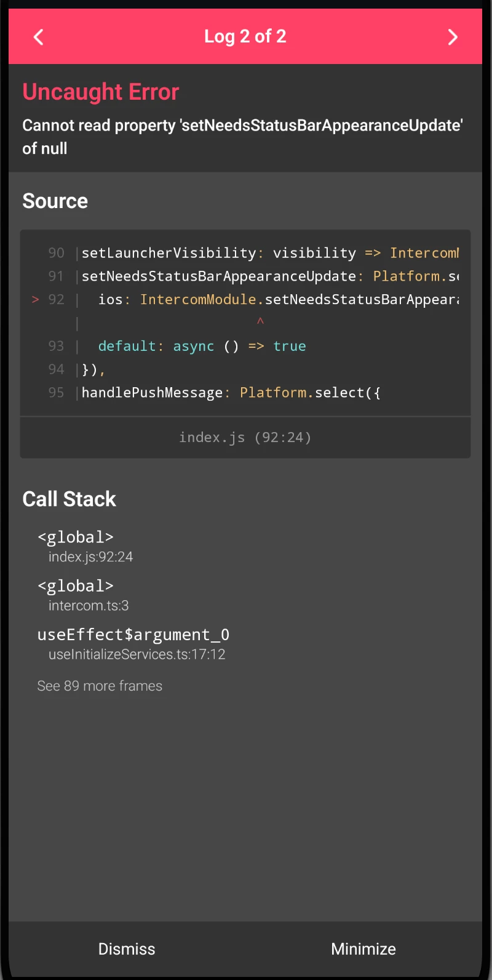Viewport: 492px width, 980px height.
Task: Go to the next log with right chevron
Action: pyautogui.click(x=453, y=37)
